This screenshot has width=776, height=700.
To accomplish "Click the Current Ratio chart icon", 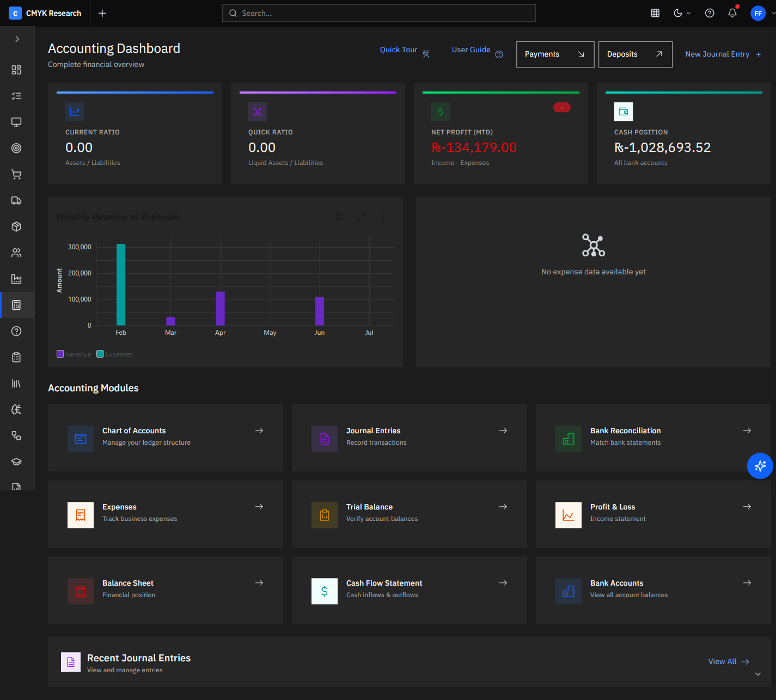I will pos(75,112).
